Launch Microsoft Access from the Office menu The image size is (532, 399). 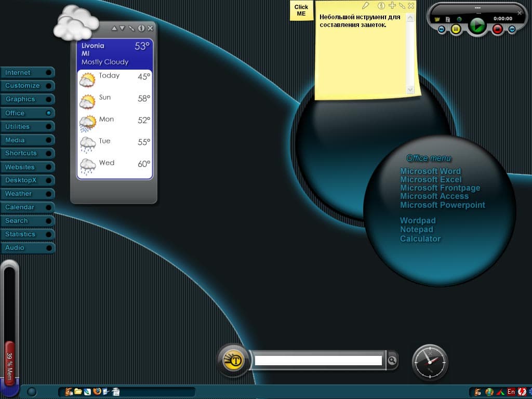point(434,196)
